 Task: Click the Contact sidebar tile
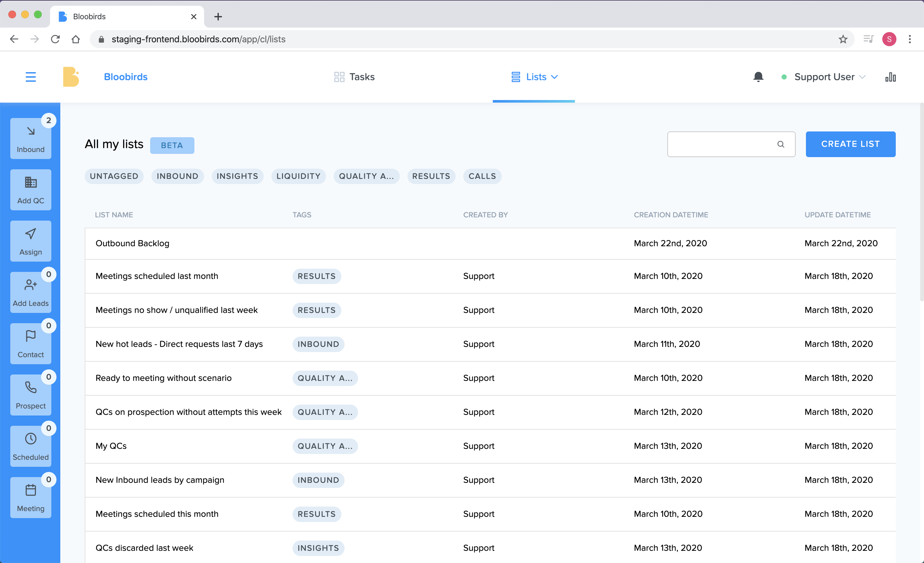pyautogui.click(x=31, y=344)
